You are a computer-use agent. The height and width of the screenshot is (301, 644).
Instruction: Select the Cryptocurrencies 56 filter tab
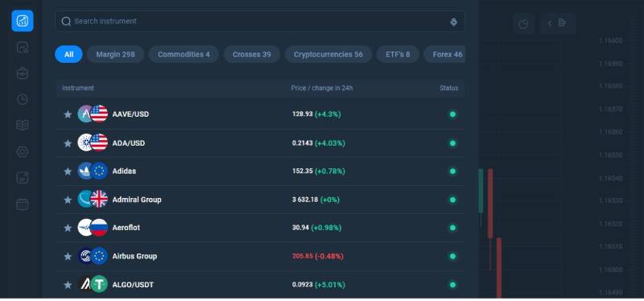tap(328, 54)
